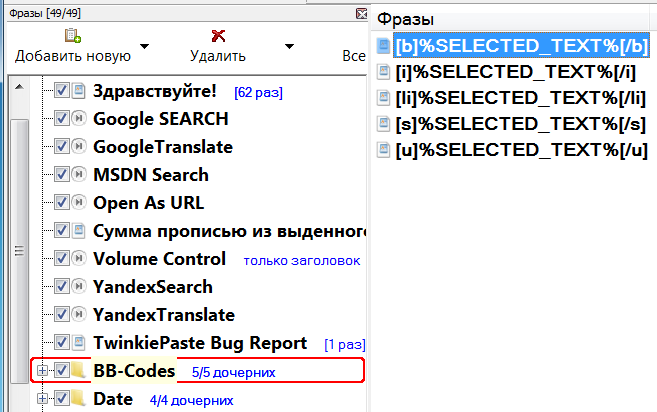657x412 pixels.
Task: Click the tree vertical scrollbar thumb
Action: (19, 251)
